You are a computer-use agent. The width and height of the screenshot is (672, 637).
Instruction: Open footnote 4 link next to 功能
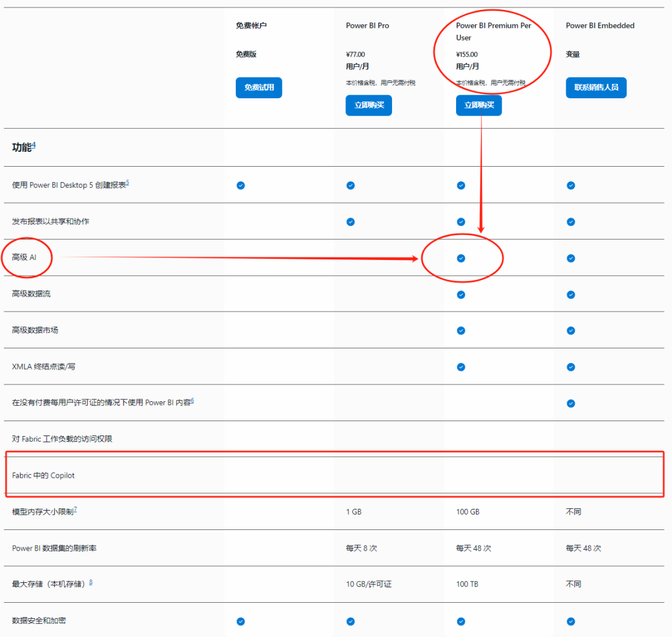pos(34,145)
